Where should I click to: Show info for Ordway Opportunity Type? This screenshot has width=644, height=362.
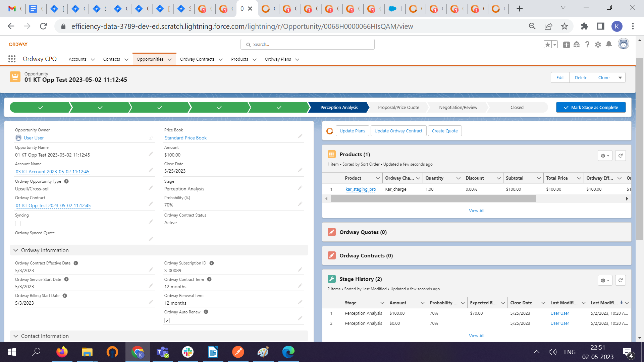pos(66,181)
